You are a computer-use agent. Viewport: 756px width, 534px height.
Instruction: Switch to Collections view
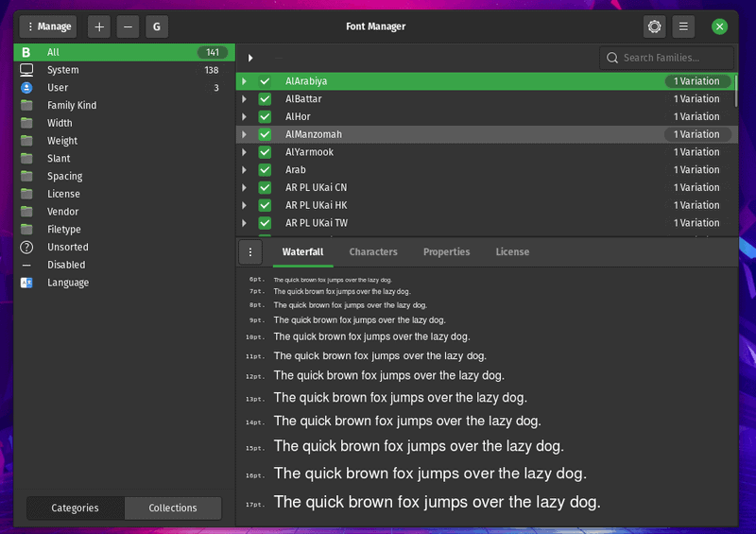point(173,508)
